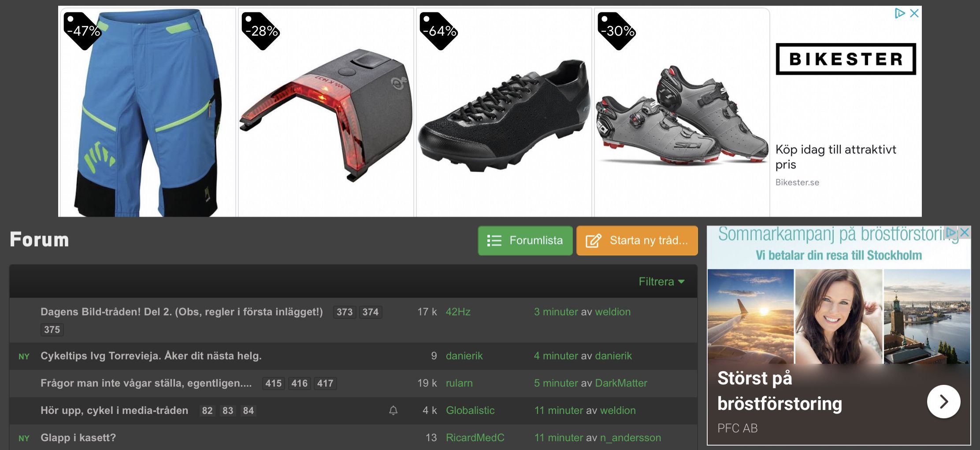Click the grey Sidi cycling shoes thumbnail
This screenshot has width=980, height=450.
(682, 112)
